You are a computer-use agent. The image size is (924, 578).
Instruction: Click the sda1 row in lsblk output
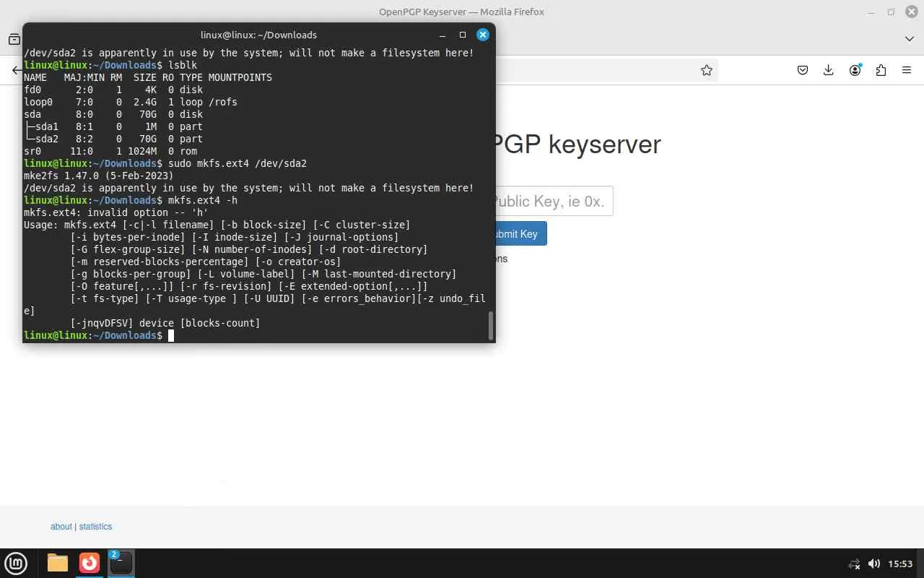coord(113,126)
